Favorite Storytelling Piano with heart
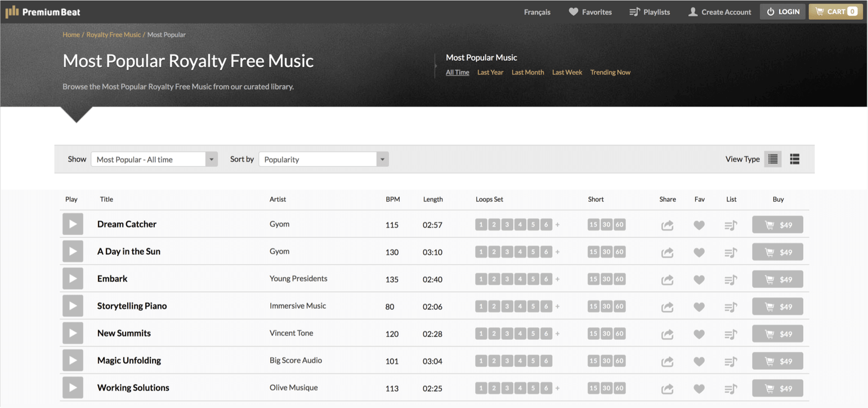The height and width of the screenshot is (408, 868). tap(699, 307)
